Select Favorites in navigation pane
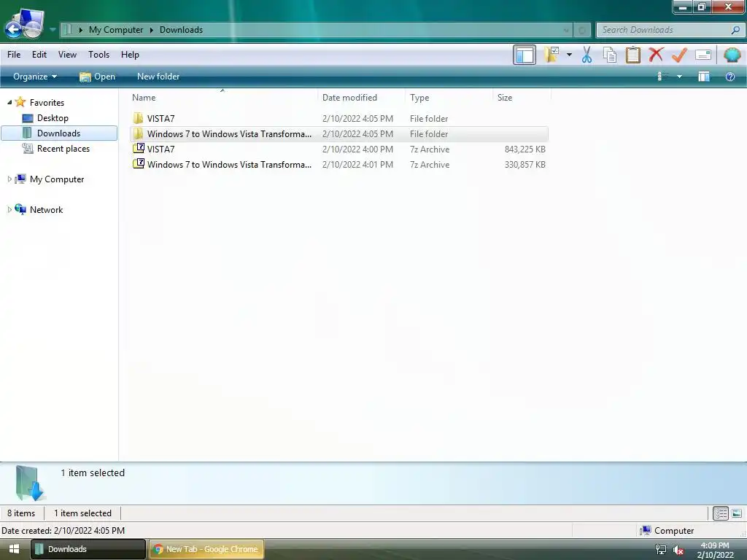 tap(47, 102)
